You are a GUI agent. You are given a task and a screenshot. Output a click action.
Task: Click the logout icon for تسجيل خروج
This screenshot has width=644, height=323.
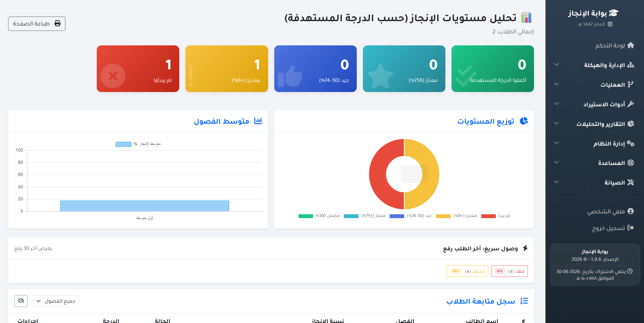pyautogui.click(x=631, y=228)
